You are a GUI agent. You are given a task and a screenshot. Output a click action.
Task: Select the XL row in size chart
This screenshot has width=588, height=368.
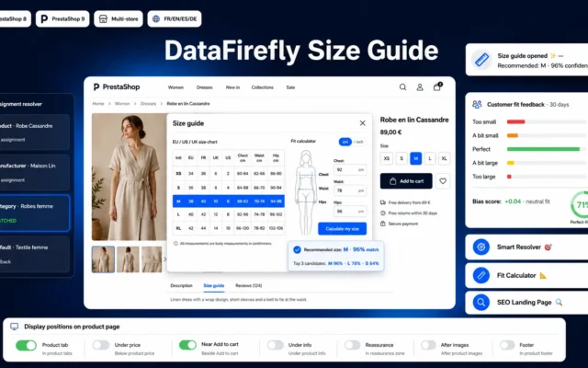[229, 228]
